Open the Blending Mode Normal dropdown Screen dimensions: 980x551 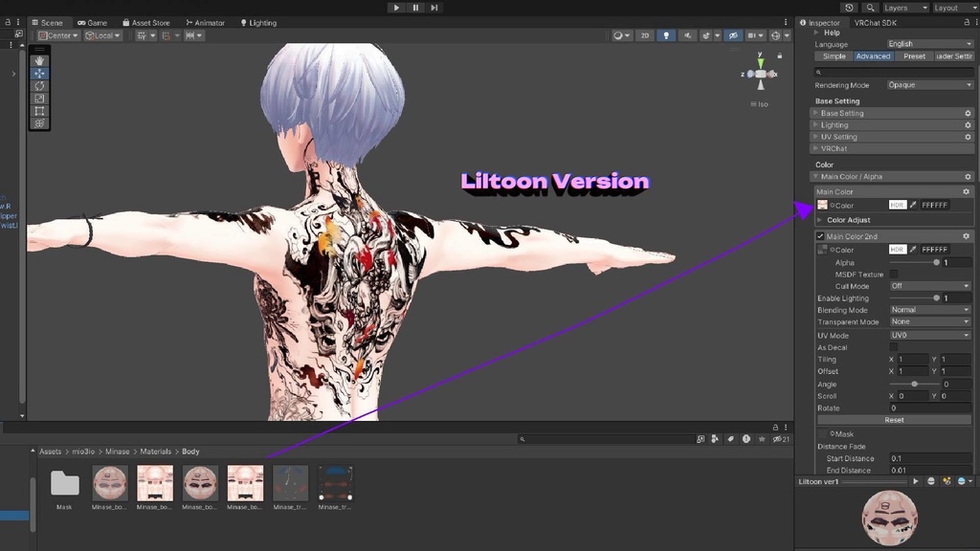(x=930, y=310)
